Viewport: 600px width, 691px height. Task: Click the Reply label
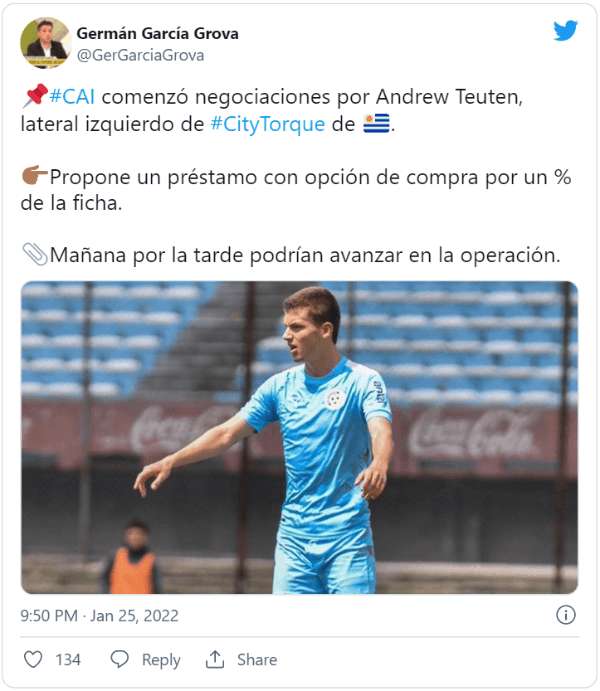(161, 660)
